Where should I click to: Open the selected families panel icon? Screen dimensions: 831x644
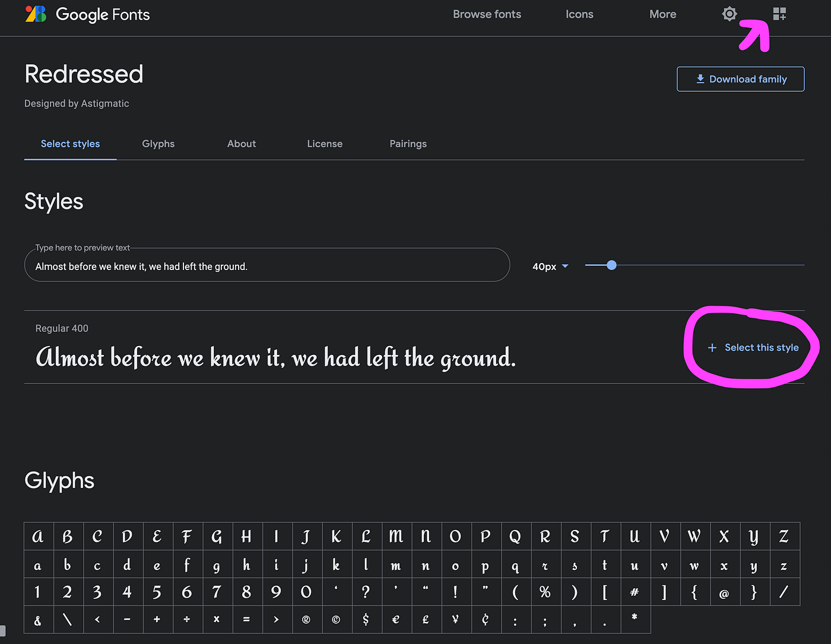[779, 14]
